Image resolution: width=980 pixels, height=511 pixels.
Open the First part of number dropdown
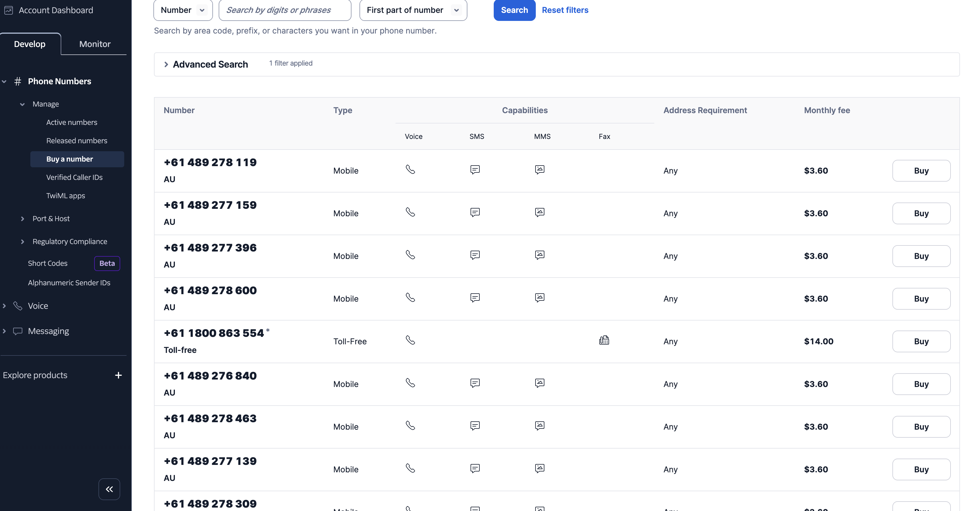coord(413,10)
